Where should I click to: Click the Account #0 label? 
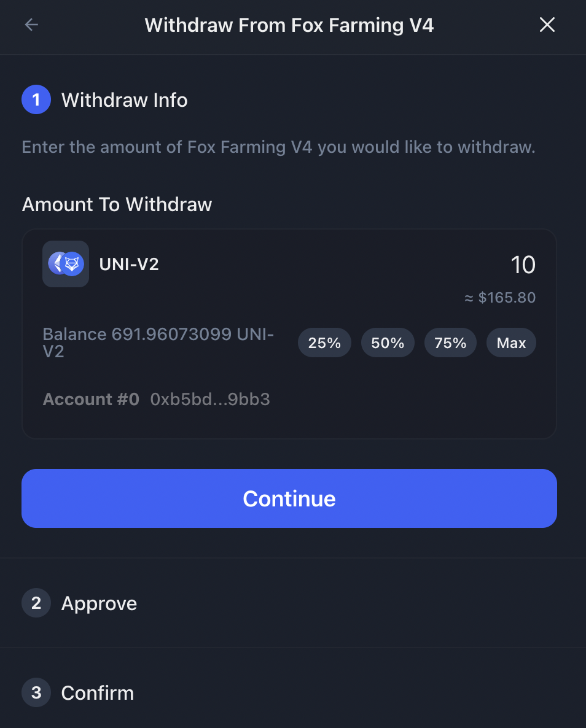pos(91,399)
